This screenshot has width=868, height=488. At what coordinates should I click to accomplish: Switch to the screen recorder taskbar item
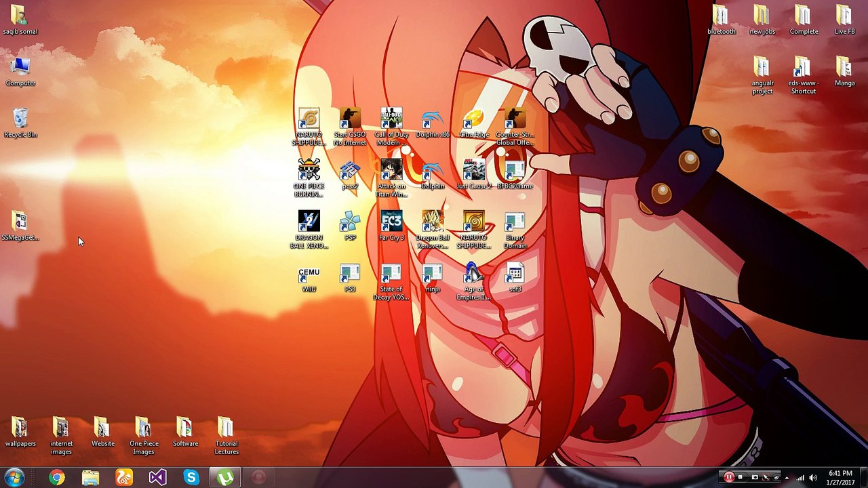(x=258, y=478)
